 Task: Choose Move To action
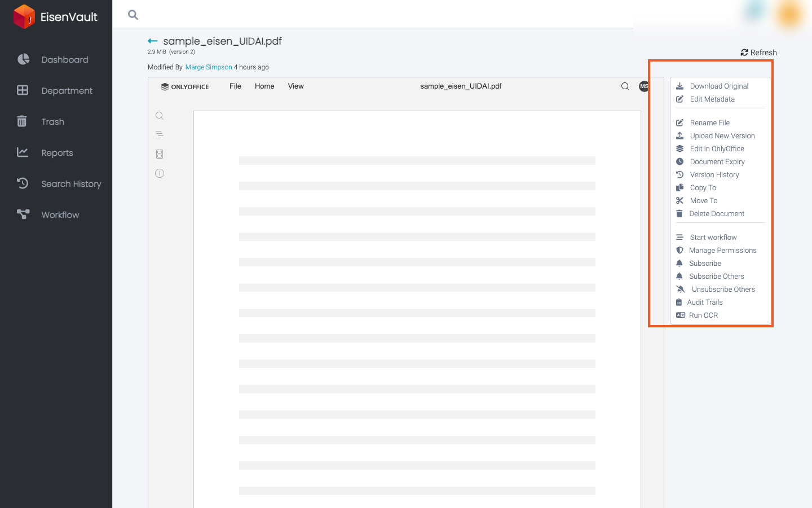click(x=697, y=201)
